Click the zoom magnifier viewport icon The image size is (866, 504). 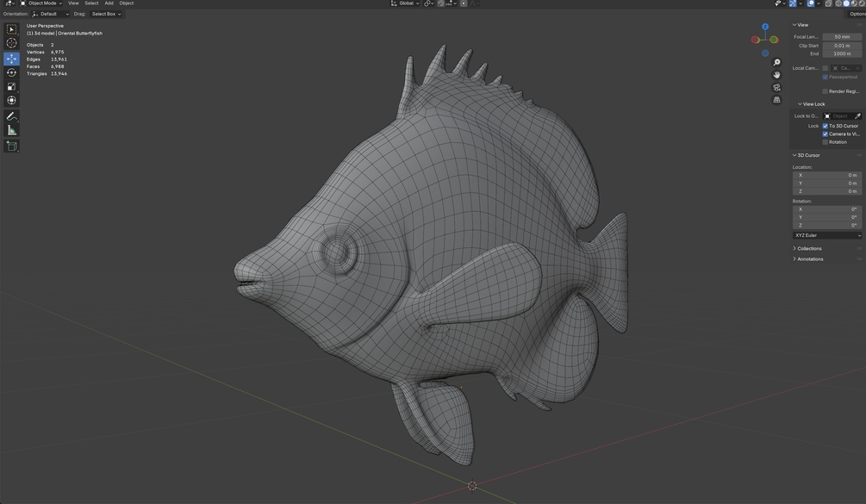[x=776, y=62]
